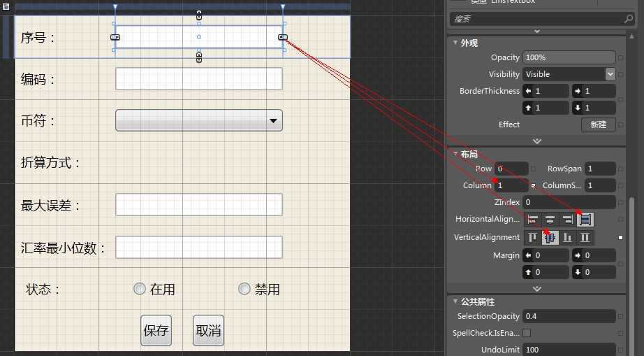The image size is (644, 356).
Task: Set VerticalAlignment to Center
Action: [x=550, y=238]
